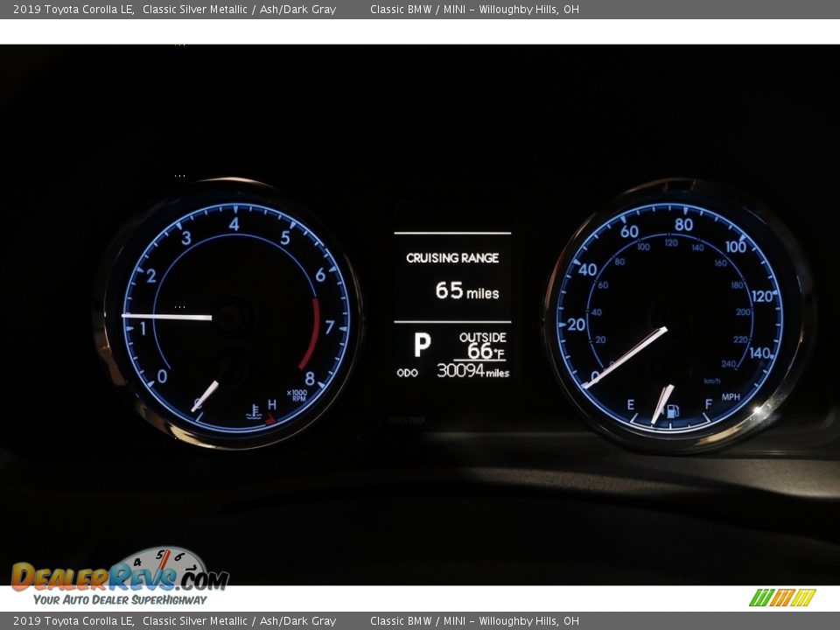Screen dimensions: 840x630
Task: Click the red redline arc on the tachometer
Action: [309, 334]
